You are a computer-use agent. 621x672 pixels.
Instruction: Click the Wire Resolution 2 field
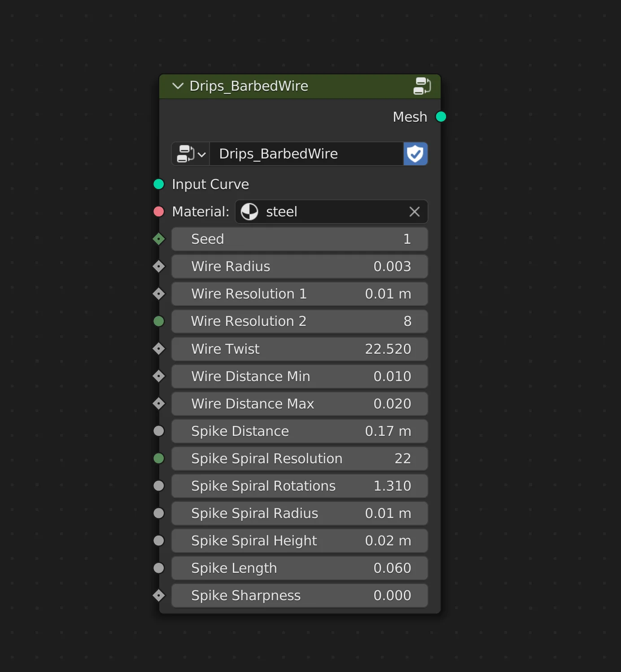(299, 321)
